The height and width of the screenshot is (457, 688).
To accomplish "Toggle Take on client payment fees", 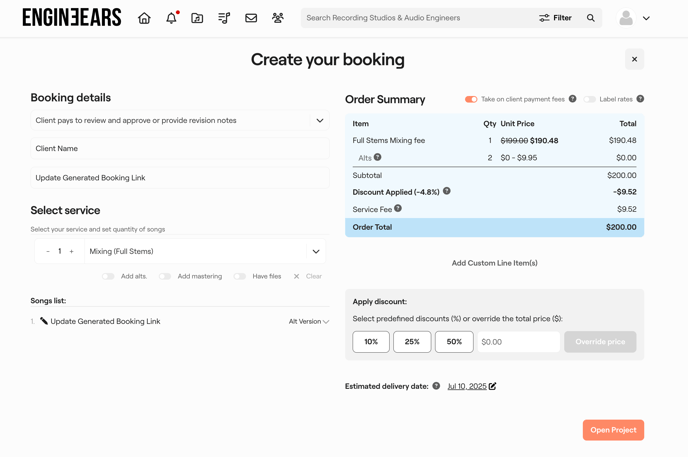I will tap(471, 99).
